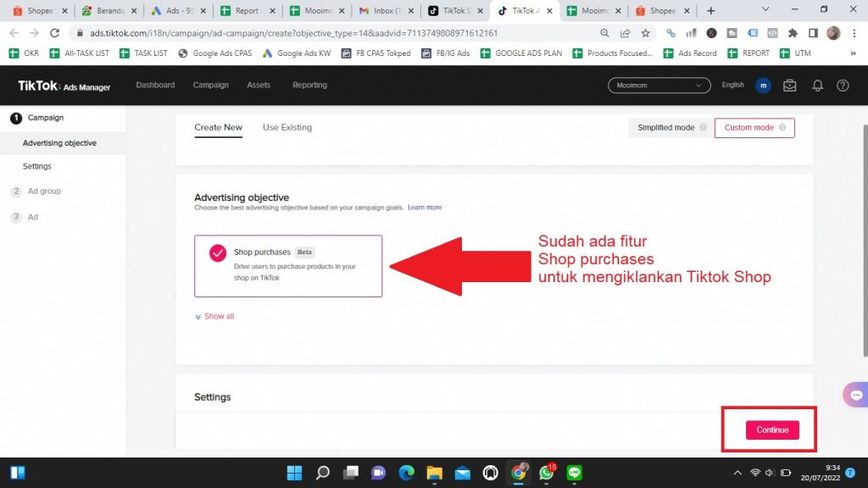
Task: Select the Shop purchases objective
Action: coord(288,265)
